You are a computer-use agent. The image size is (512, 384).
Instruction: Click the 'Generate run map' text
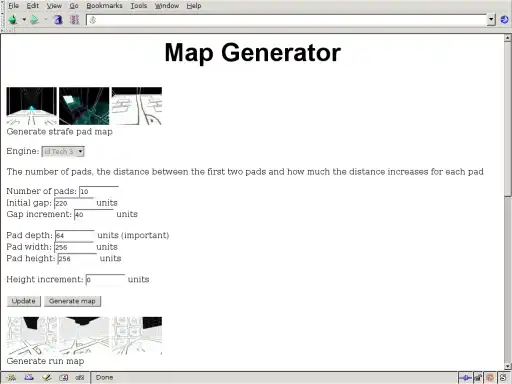(45, 361)
